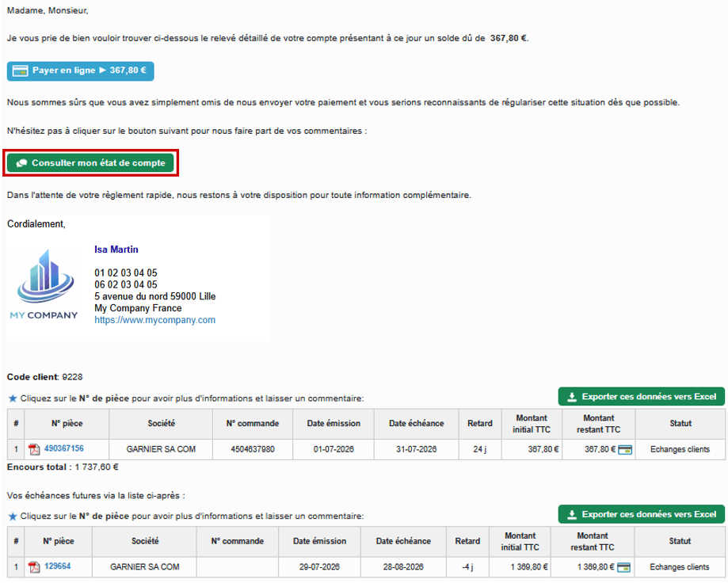Image resolution: width=728 pixels, height=583 pixels.
Task: Click the Payer en ligne 367,80 € button
Action: pos(80,71)
